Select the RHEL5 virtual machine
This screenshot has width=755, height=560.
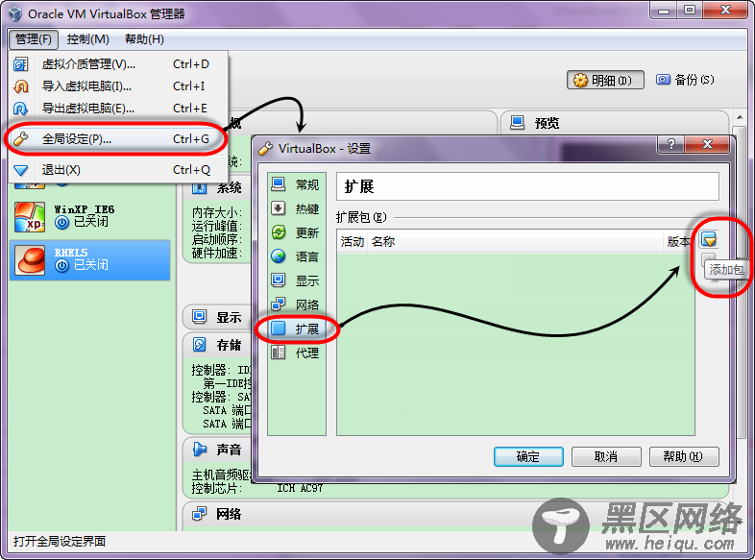point(90,260)
